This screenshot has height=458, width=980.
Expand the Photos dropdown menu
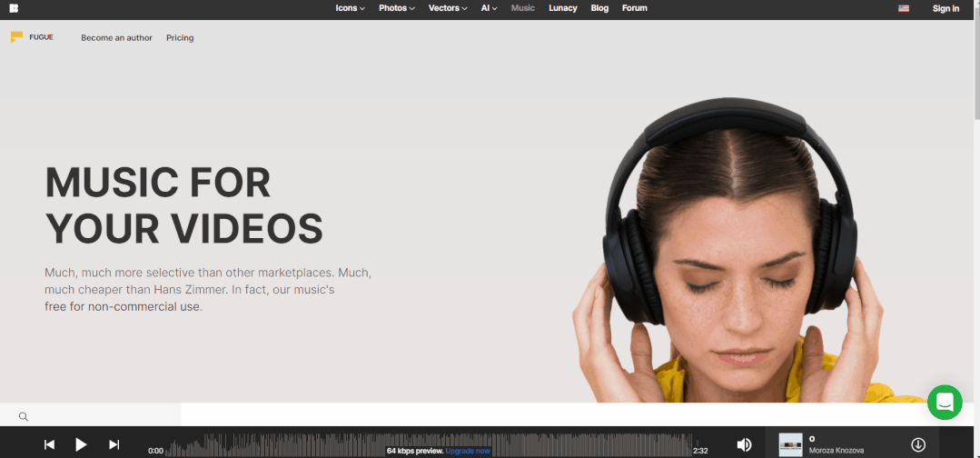(397, 8)
